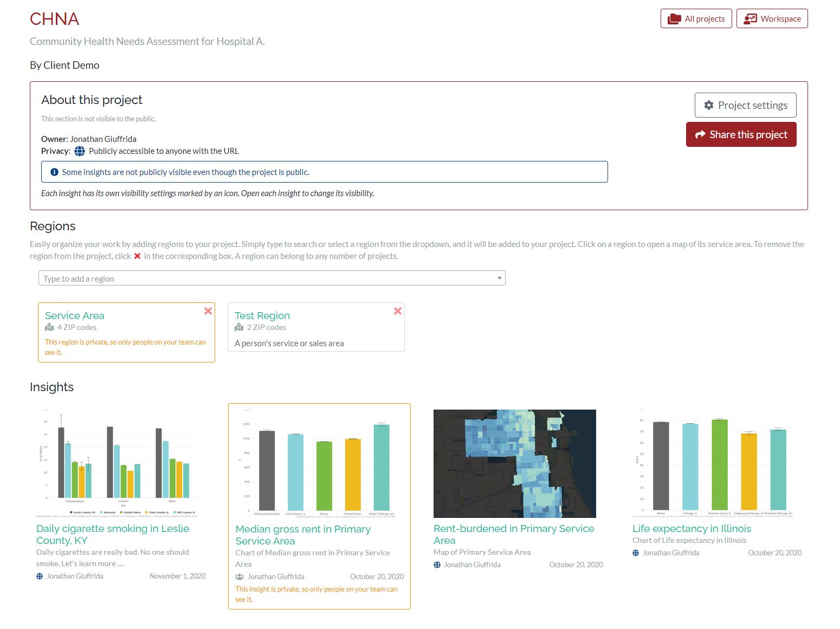Viewport: 840px width, 629px height.
Task: Click the globe icon on Life expectancy card
Action: click(x=636, y=553)
